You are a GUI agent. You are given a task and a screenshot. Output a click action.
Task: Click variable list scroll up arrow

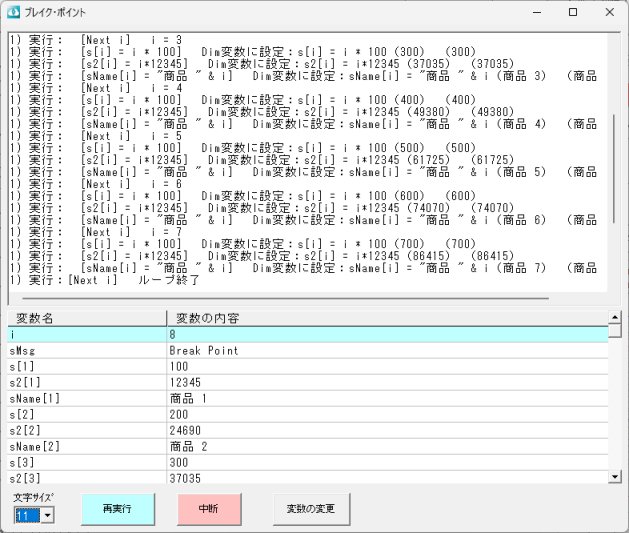coord(615,317)
